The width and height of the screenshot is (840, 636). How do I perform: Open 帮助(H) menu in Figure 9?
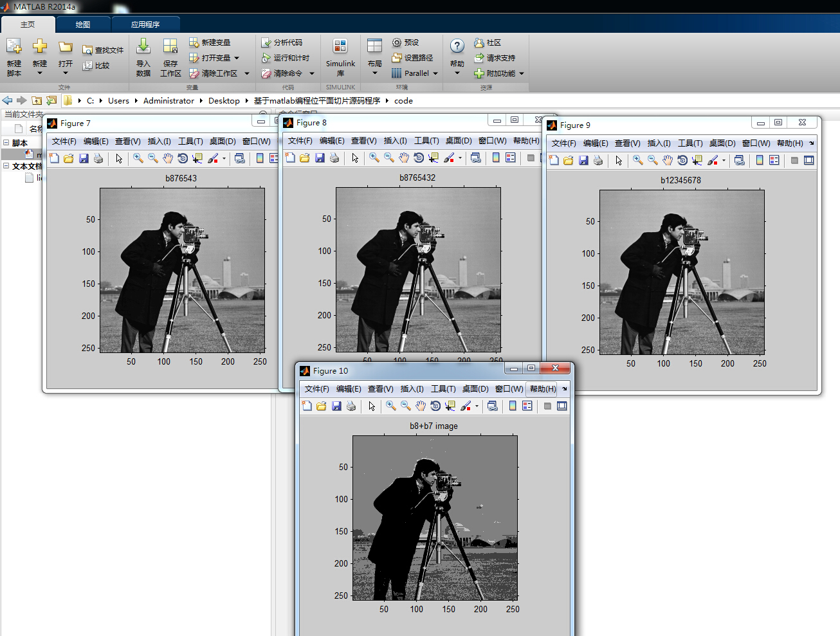(790, 143)
